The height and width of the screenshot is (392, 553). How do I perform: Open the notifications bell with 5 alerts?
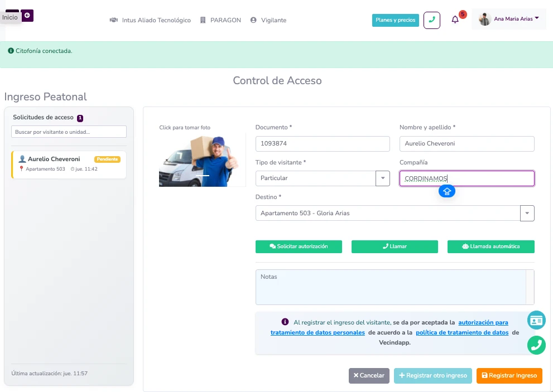(456, 20)
